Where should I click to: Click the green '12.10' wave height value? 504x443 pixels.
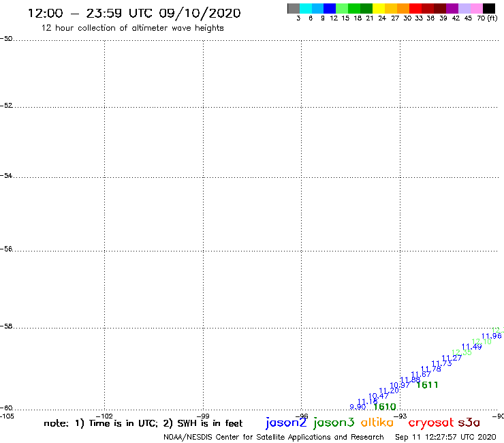click(482, 341)
